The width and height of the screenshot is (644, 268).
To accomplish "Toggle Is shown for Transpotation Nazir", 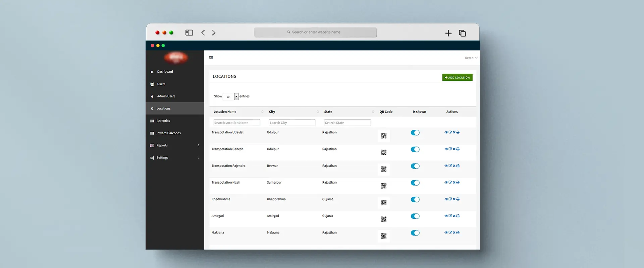I will click(x=415, y=183).
